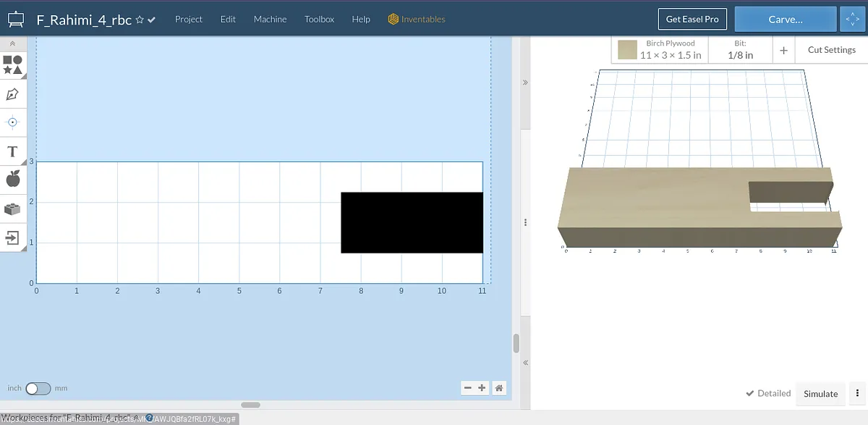The height and width of the screenshot is (425, 868).
Task: Click the Import arrow icon
Action: tap(12, 237)
